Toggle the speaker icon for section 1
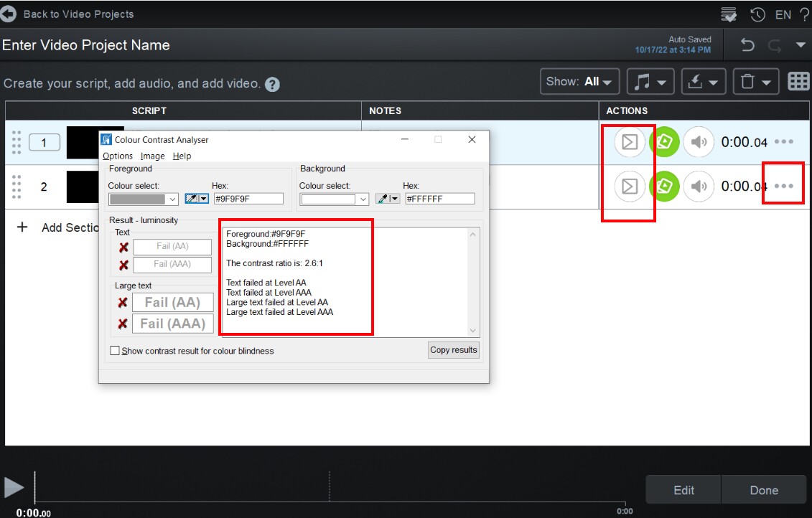This screenshot has width=812, height=518. pyautogui.click(x=699, y=142)
